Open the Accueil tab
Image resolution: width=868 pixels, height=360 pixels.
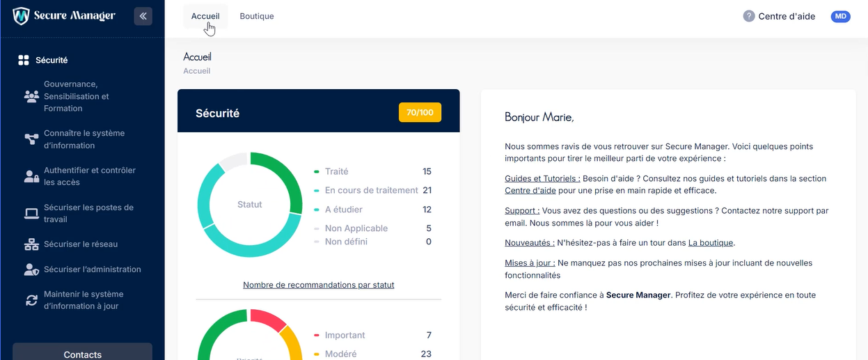coord(205,16)
